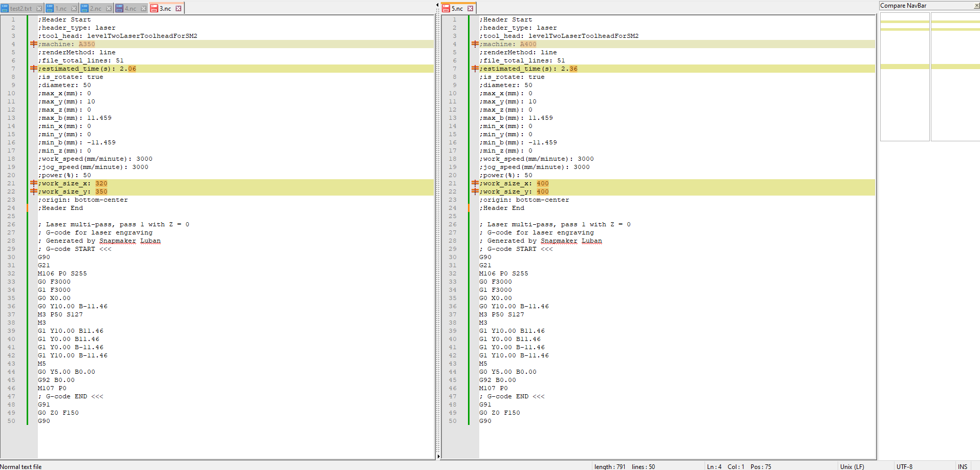Click the changed-line marker beside work_size_x: 320

pyautogui.click(x=33, y=183)
